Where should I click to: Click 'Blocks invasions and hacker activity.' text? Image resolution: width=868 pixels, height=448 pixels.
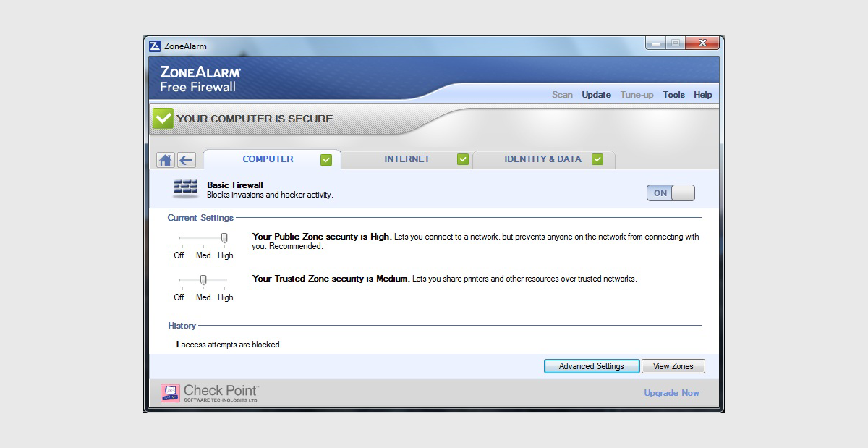[x=270, y=195]
